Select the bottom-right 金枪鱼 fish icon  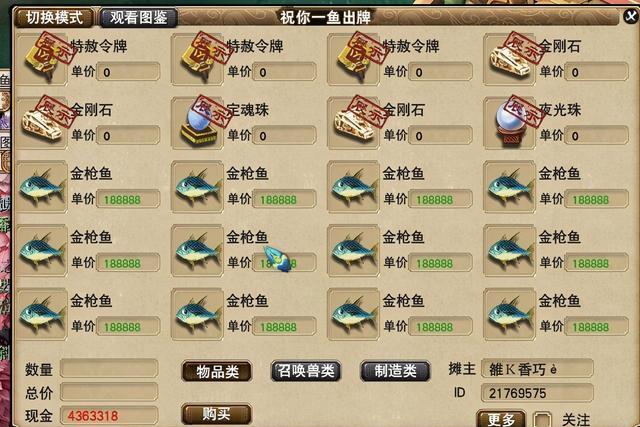[509, 314]
